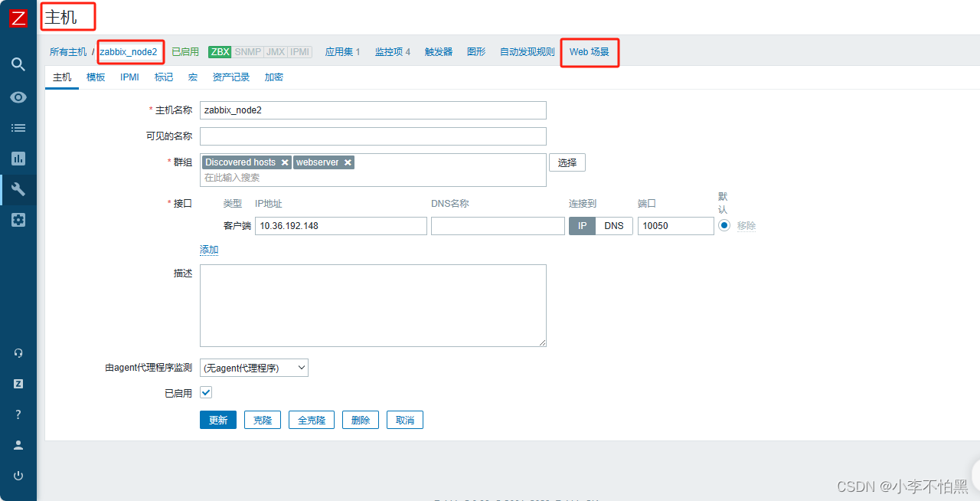Focus the DNS名称 input field
This screenshot has width=980, height=501.
coord(498,226)
